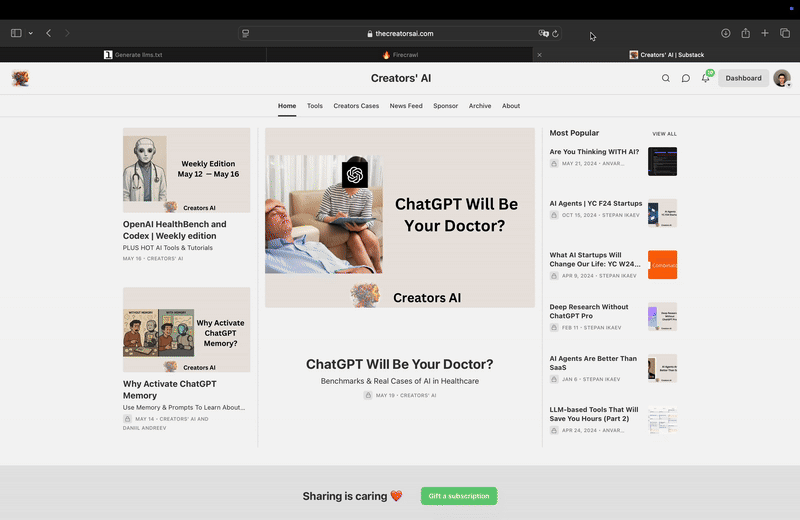Open Are You Thinking WITH AI? post
Viewport: 800px width, 520px height.
pyautogui.click(x=594, y=152)
